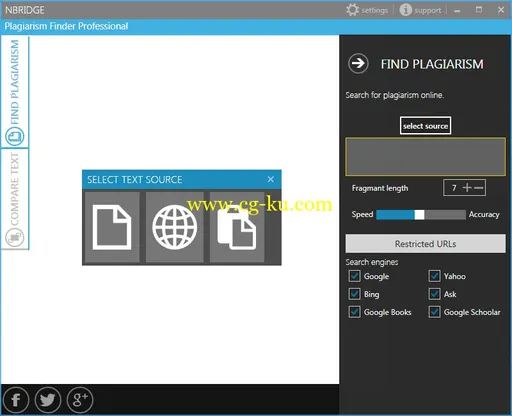Open support via the info icon
The width and height of the screenshot is (512, 416).
(x=406, y=10)
